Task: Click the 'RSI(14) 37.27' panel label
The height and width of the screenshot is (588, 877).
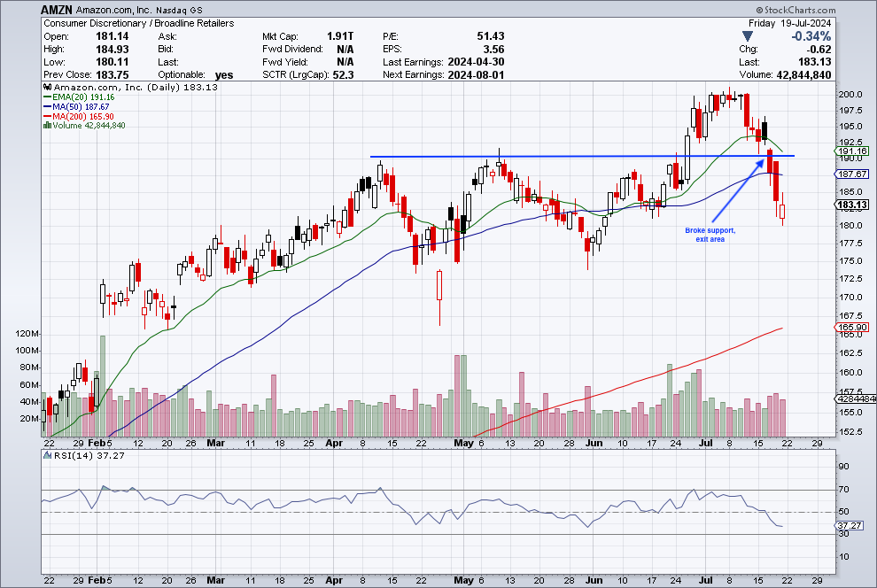Action: pyautogui.click(x=89, y=455)
